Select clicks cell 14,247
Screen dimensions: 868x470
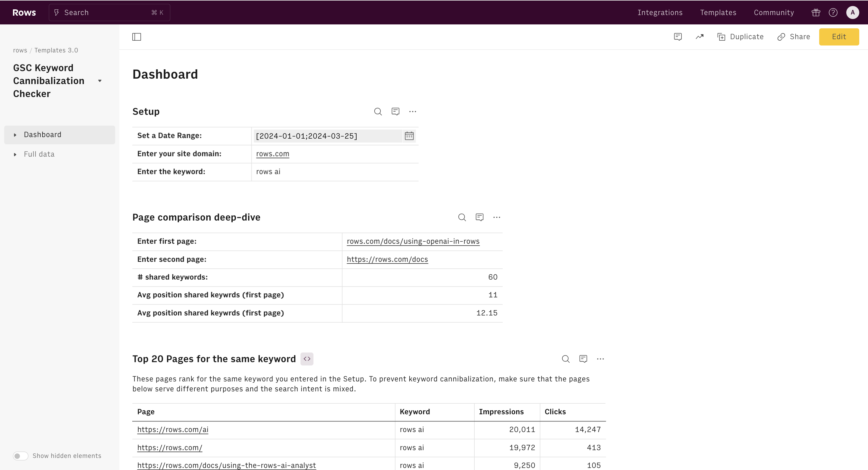click(573, 430)
